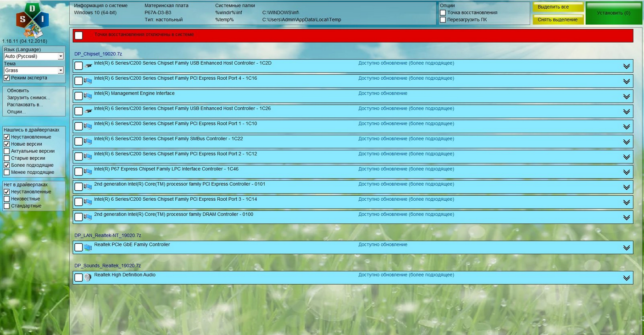The height and width of the screenshot is (335, 644).
Task: Click update status text for Realtek High Definition Audio
Action: pyautogui.click(x=406, y=275)
